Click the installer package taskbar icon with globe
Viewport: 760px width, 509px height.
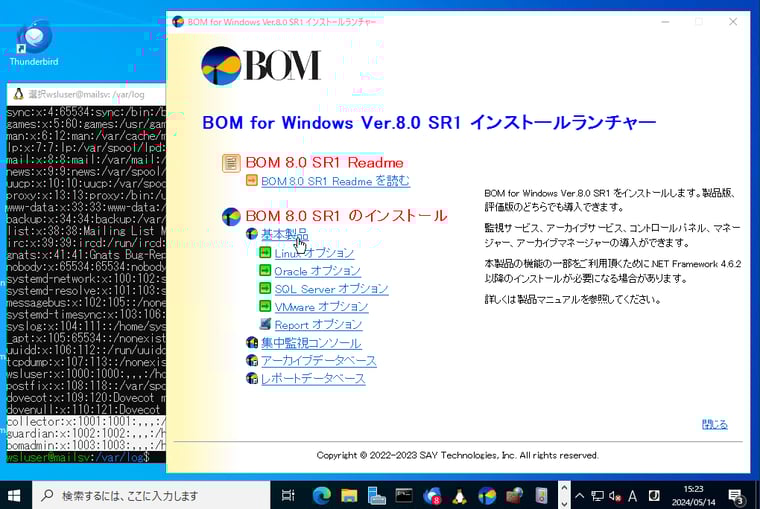pos(514,495)
